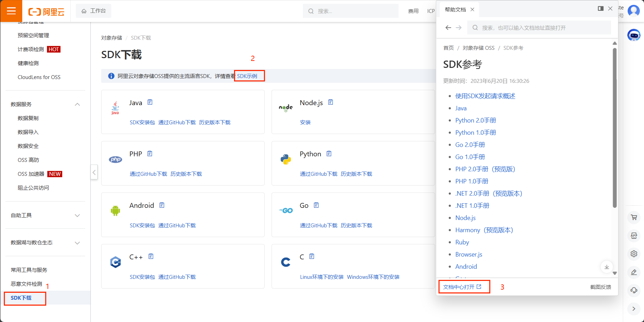
Task: Click the Alibaba Cloud logo
Action: [46, 12]
